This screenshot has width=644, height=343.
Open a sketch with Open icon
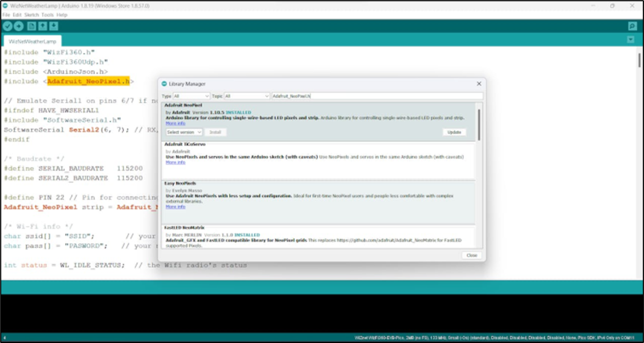click(43, 26)
